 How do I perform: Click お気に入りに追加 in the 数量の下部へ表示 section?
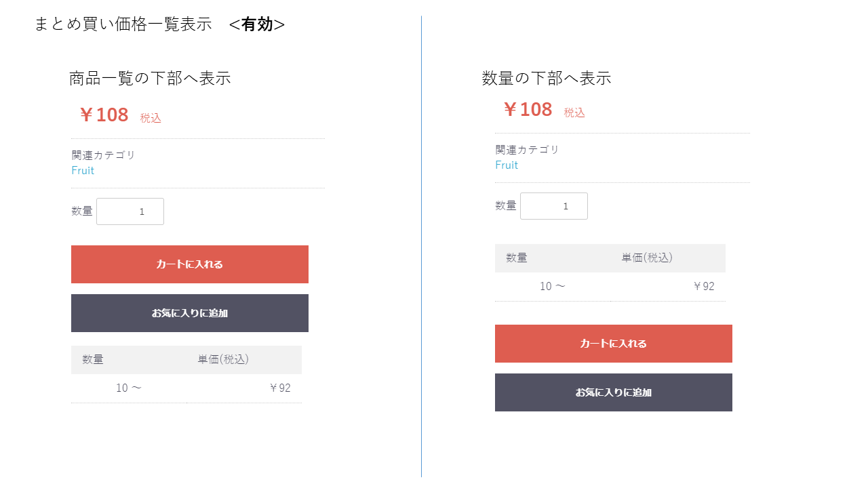[614, 392]
